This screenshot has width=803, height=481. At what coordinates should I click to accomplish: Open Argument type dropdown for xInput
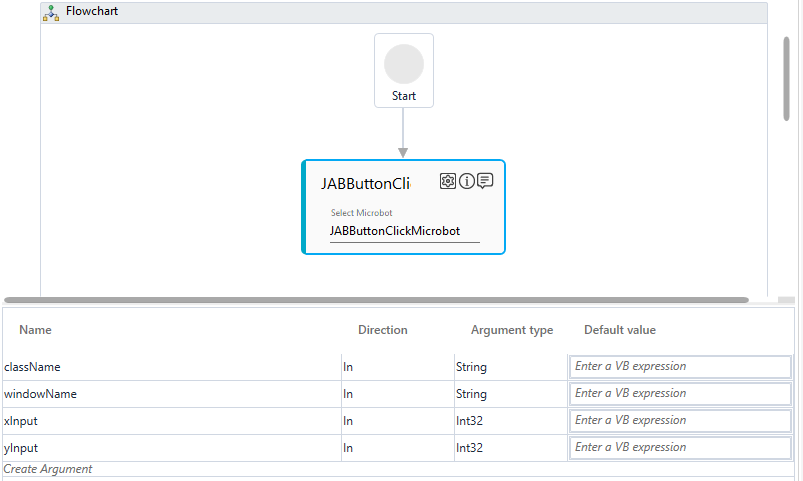pyautogui.click(x=509, y=421)
